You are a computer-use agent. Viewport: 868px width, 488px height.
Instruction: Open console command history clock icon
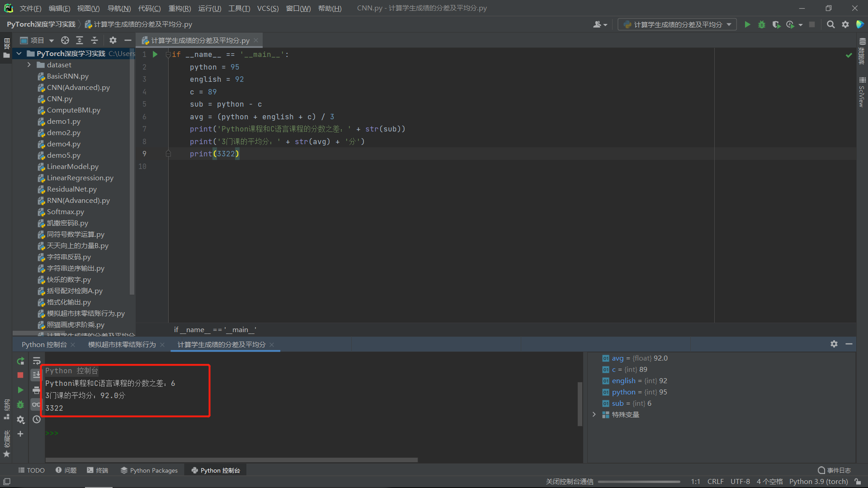(37, 419)
